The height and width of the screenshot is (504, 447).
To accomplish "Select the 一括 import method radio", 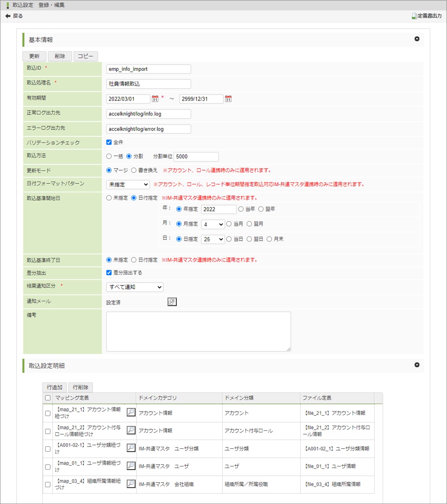I will [x=109, y=156].
